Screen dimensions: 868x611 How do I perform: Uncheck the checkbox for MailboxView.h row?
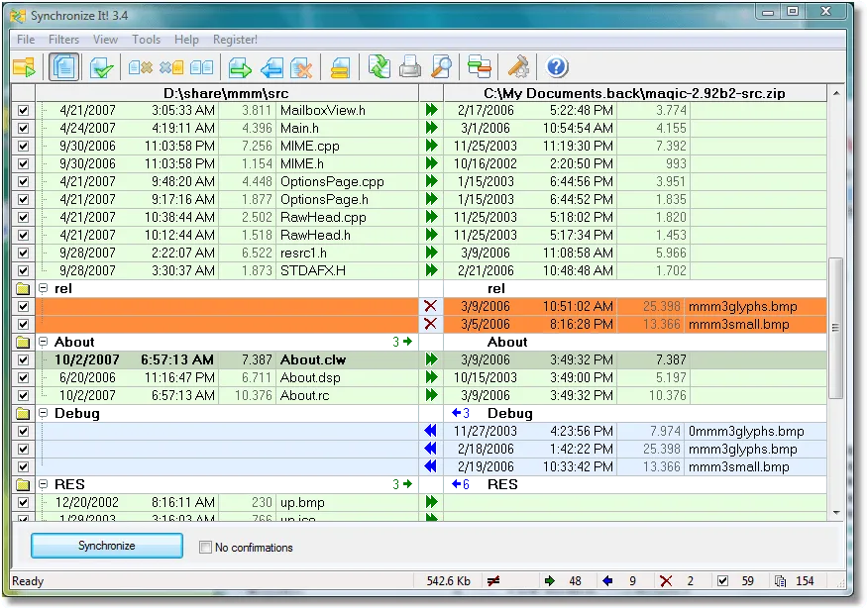[24, 111]
